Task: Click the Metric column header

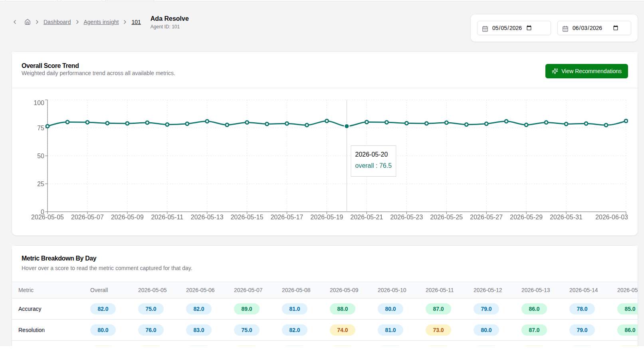Action: (26, 290)
